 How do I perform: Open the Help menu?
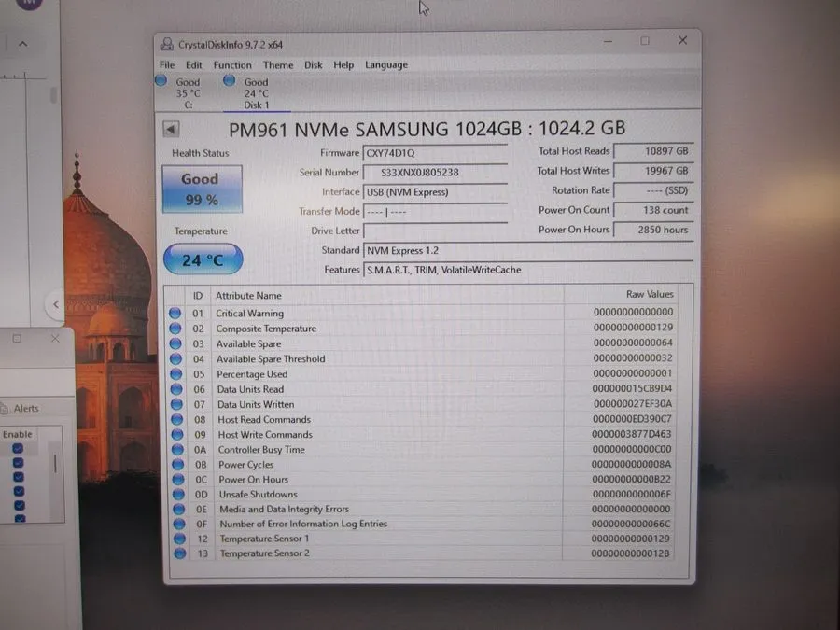click(343, 64)
